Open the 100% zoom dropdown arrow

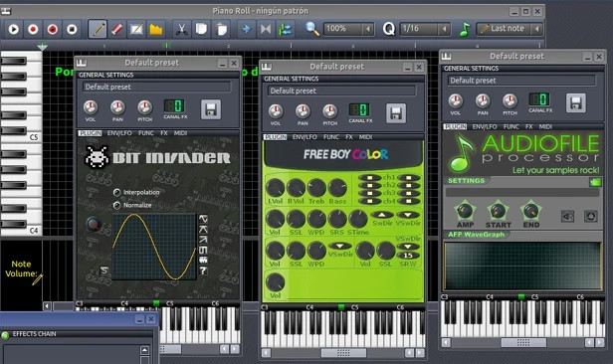coord(367,29)
